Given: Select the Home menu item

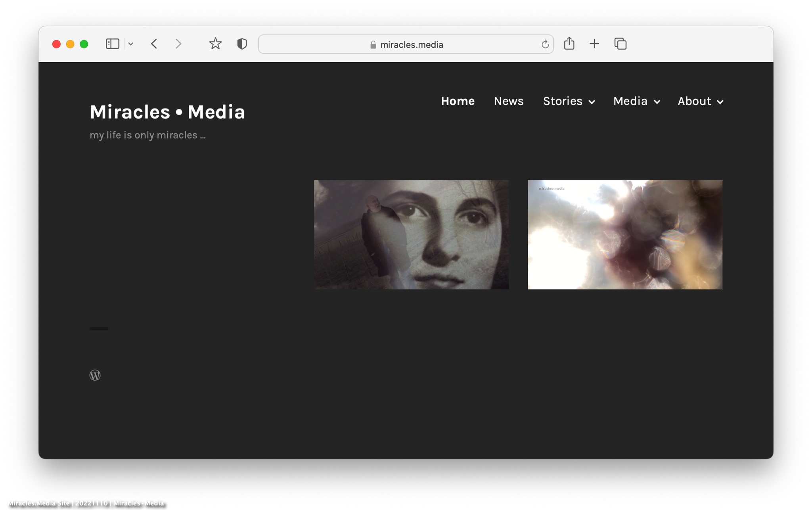Looking at the screenshot, I should pyautogui.click(x=458, y=101).
